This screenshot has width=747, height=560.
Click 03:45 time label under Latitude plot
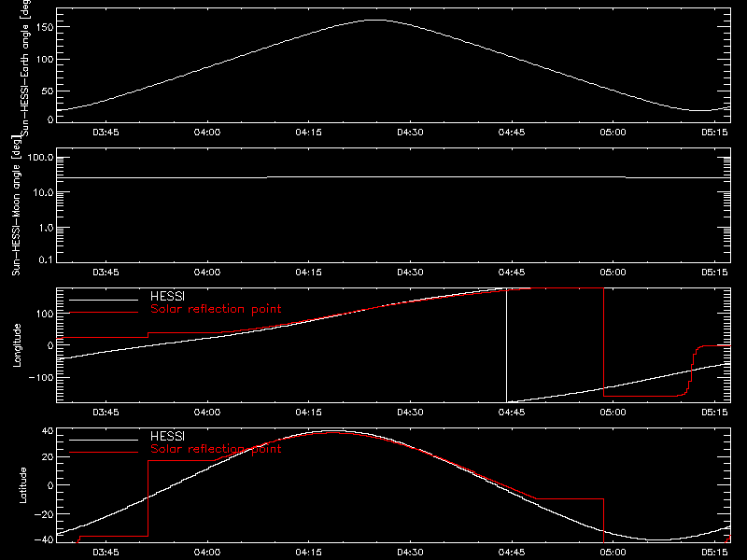(x=106, y=552)
